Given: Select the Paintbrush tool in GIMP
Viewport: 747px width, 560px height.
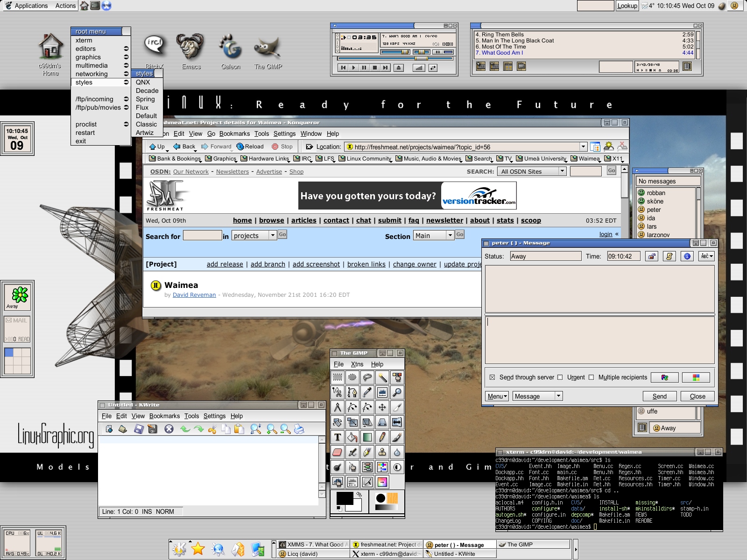Looking at the screenshot, I should (397, 437).
